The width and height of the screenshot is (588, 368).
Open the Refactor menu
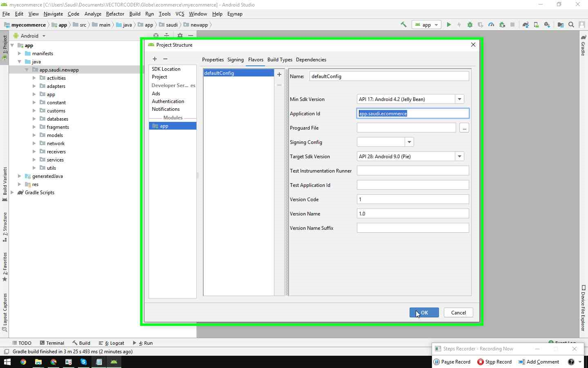[115, 13]
